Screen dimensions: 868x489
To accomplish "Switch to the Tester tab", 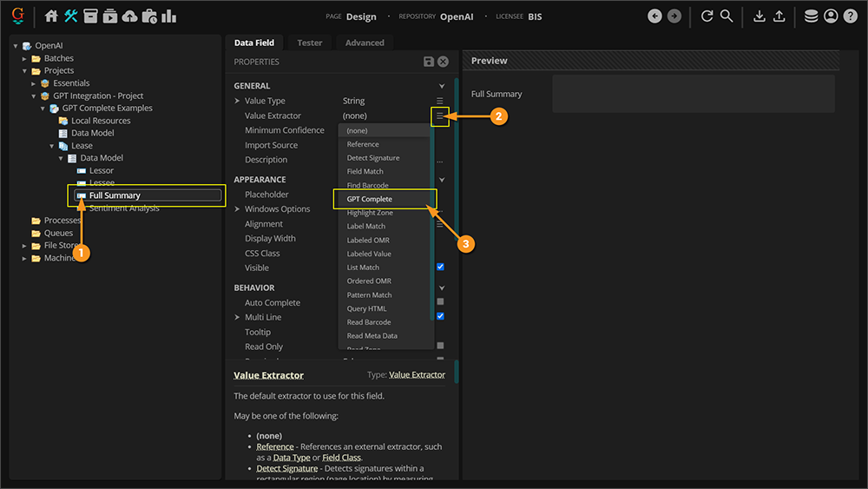I will point(309,43).
